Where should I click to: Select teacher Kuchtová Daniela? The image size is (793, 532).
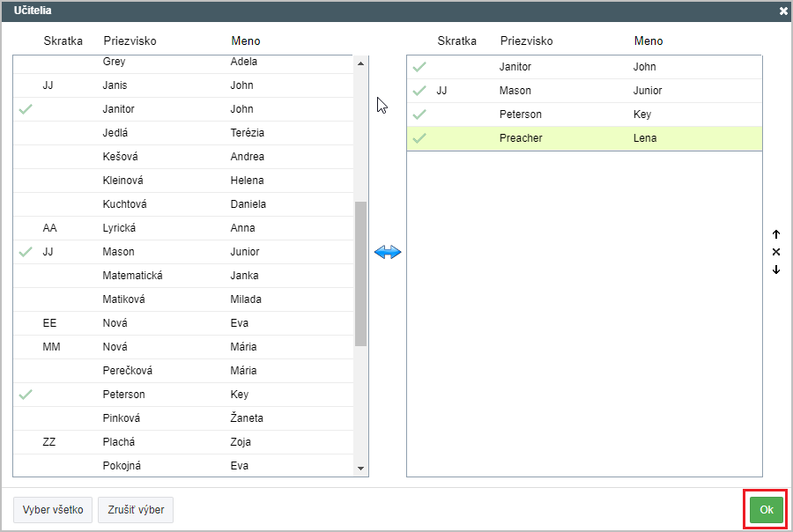click(183, 204)
